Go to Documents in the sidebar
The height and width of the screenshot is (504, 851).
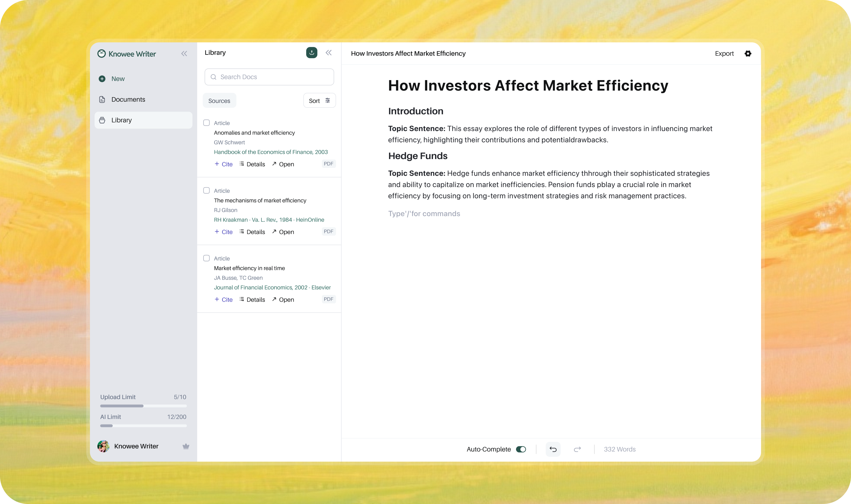[128, 99]
